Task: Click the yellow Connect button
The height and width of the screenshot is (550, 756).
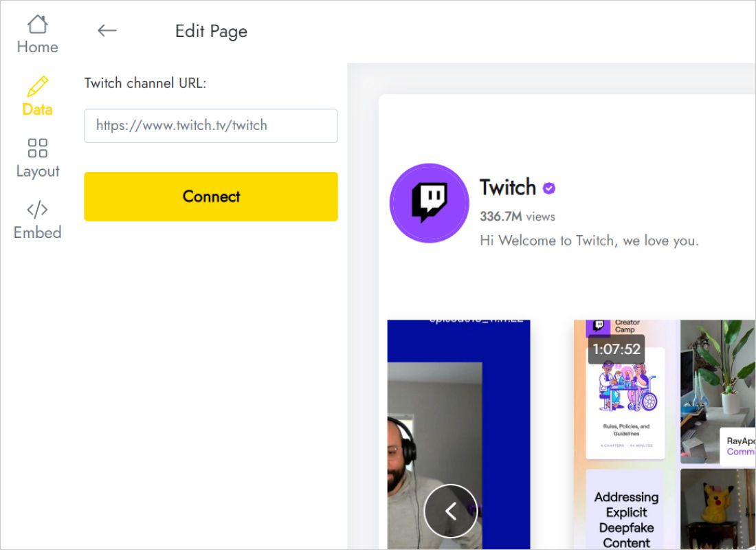Action: coord(211,197)
